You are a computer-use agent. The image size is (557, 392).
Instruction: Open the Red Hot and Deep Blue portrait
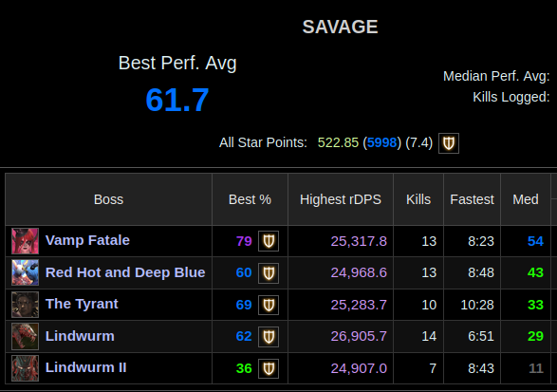[x=25, y=272]
